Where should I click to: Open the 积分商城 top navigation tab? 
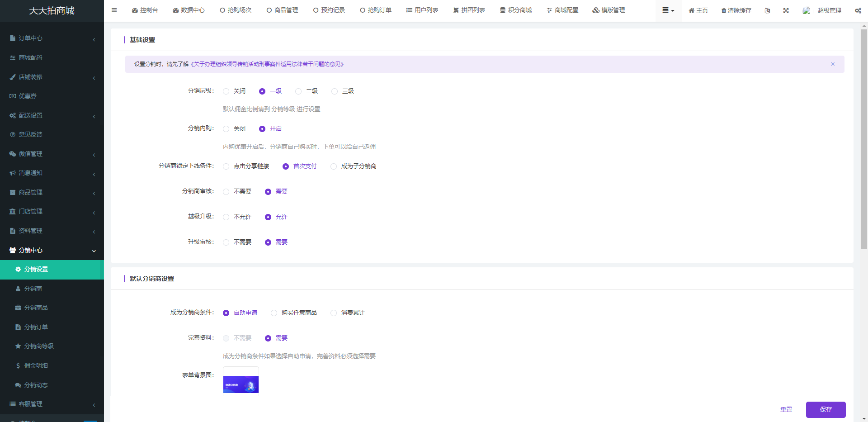click(x=516, y=10)
